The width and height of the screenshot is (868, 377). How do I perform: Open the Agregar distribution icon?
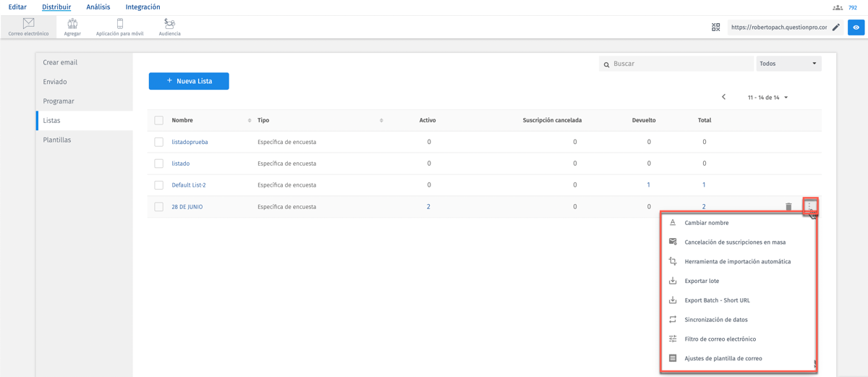(72, 24)
